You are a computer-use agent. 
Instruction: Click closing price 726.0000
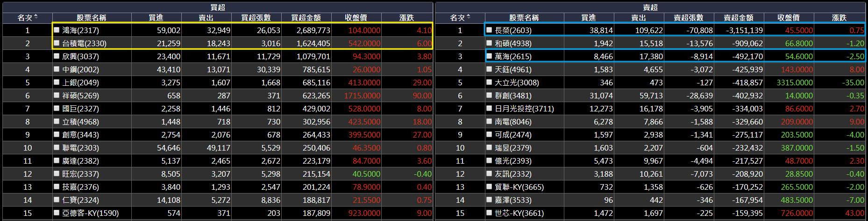point(797,213)
